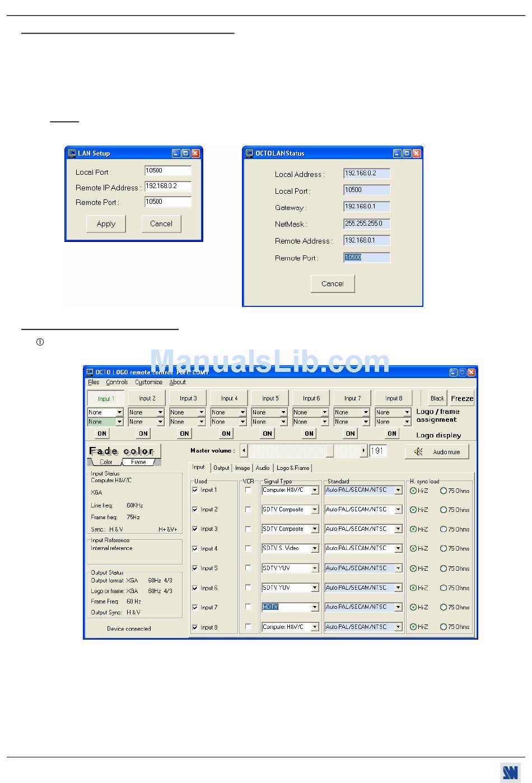Screen dimensions: 532x783
Task: Open the upper None dropdown under Input 1
Action: 119,412
